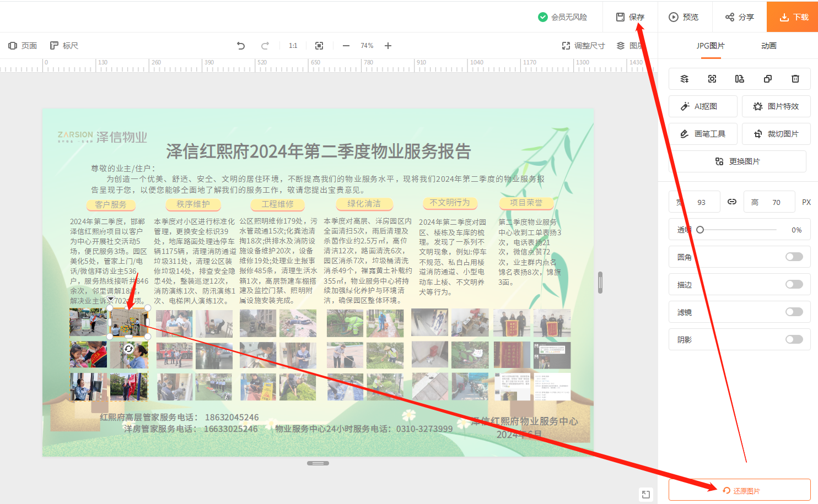Click the redo arrow icon
The height and width of the screenshot is (504, 818).
[265, 46]
